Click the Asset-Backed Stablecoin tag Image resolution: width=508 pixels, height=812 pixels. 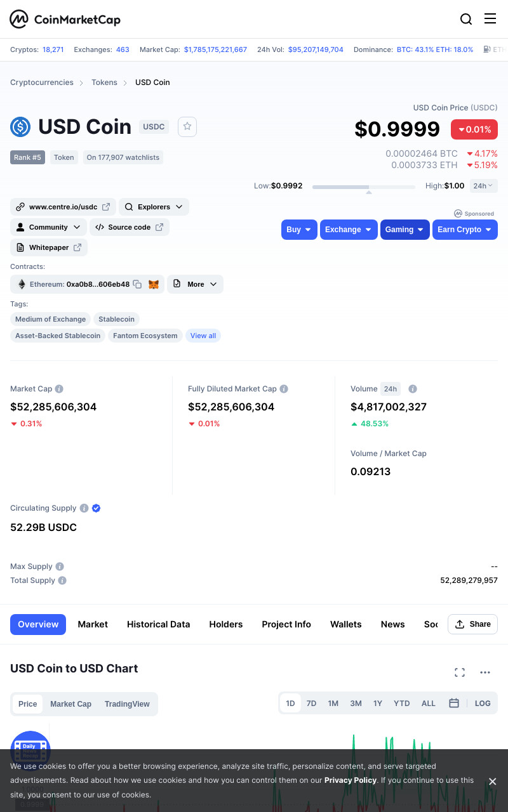click(58, 336)
